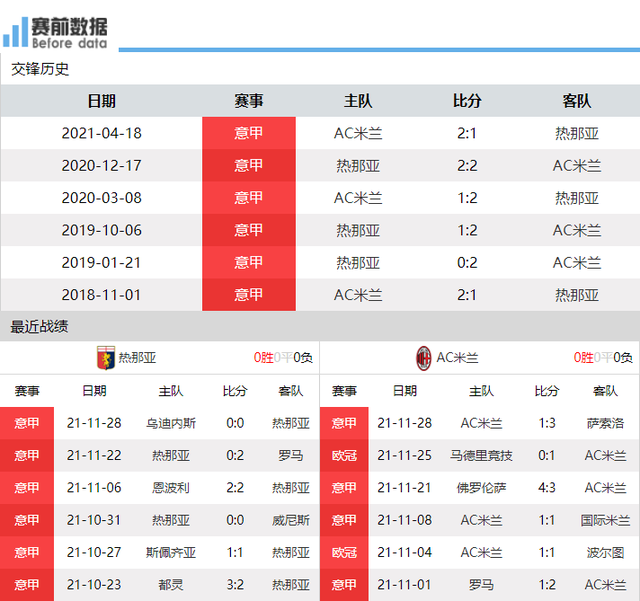Click 乌迪内斯 in Genoa's recent matches

point(171,423)
